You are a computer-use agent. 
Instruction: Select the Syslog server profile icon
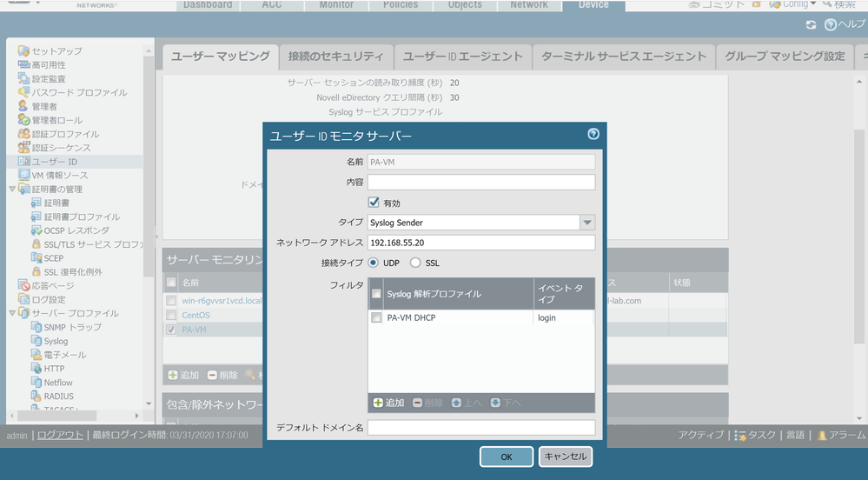(36, 341)
